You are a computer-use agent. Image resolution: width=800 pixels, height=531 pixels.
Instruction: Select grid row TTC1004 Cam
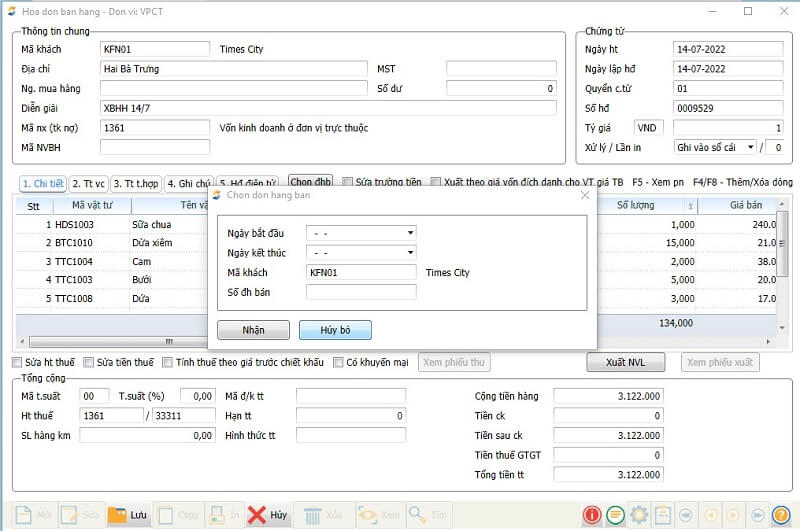112,262
